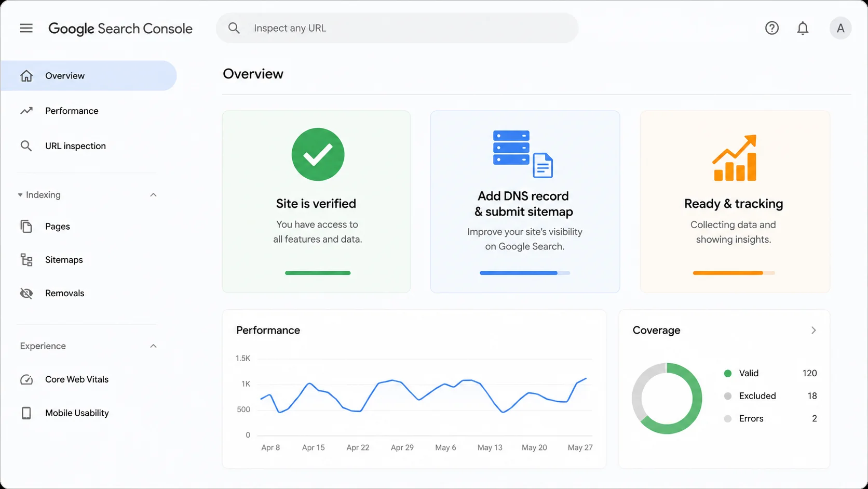This screenshot has height=489, width=868.
Task: Open Coverage details arrow
Action: click(x=813, y=331)
